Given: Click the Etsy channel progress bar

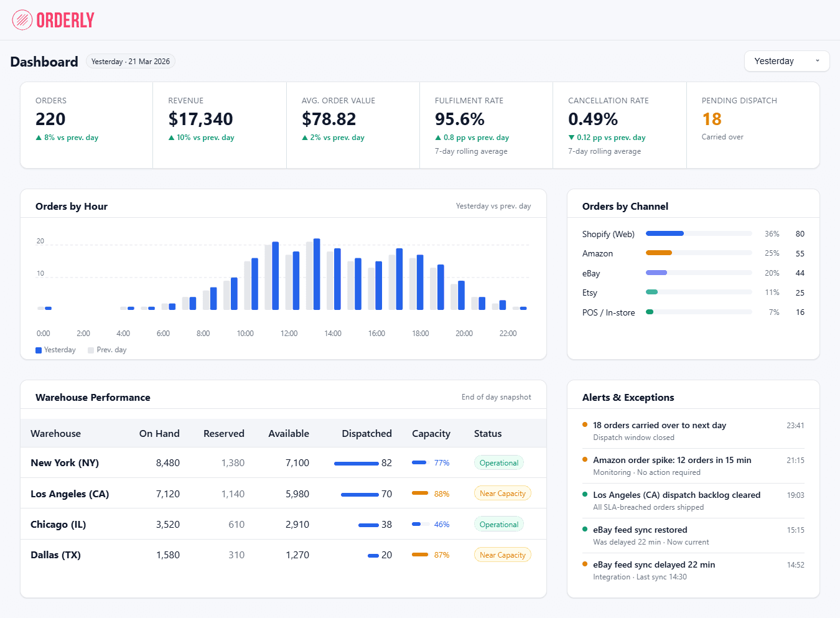Looking at the screenshot, I should tap(699, 292).
